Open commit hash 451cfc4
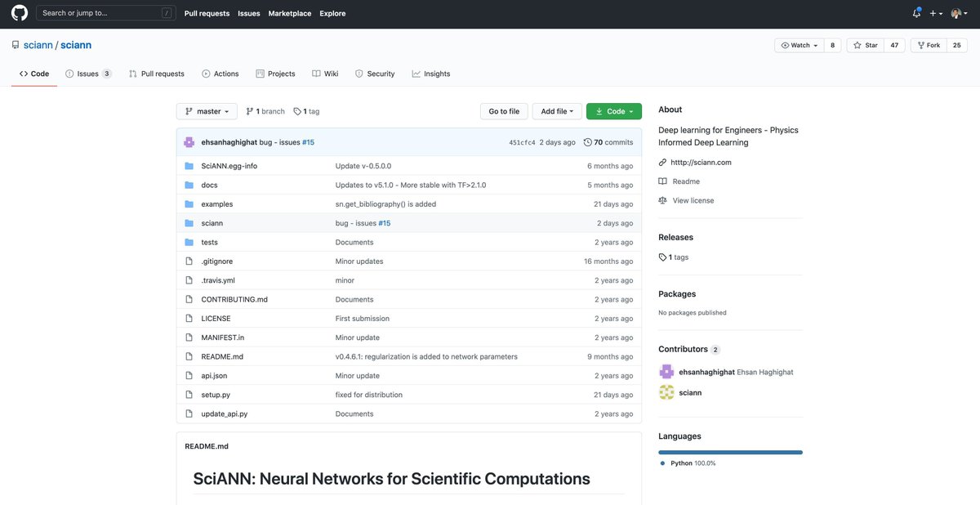The image size is (980, 505). [x=522, y=142]
